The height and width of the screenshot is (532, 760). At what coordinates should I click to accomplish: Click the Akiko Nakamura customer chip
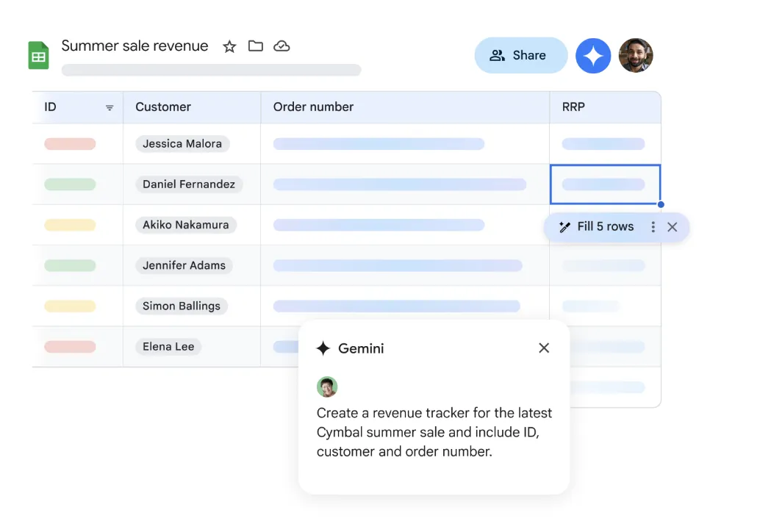(x=186, y=225)
